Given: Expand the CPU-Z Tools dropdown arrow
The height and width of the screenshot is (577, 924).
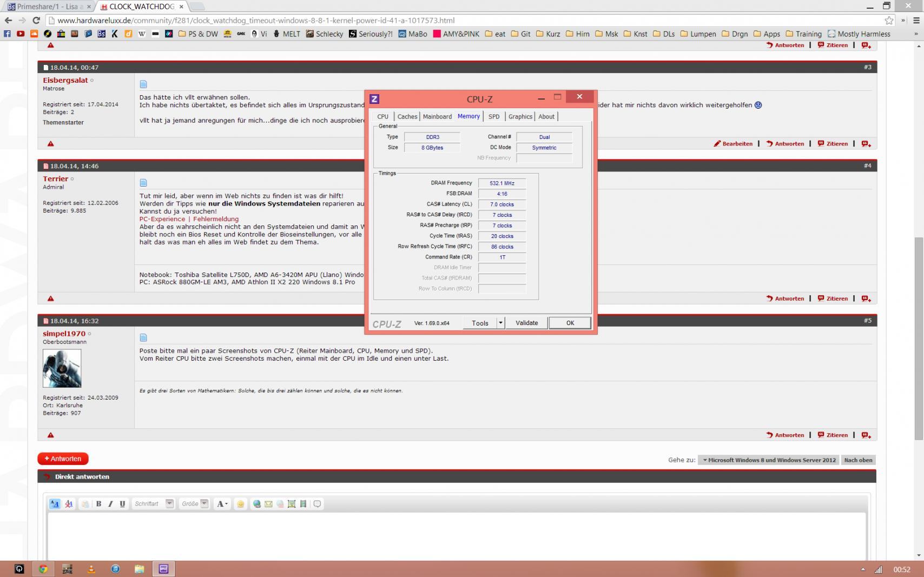Looking at the screenshot, I should point(501,323).
